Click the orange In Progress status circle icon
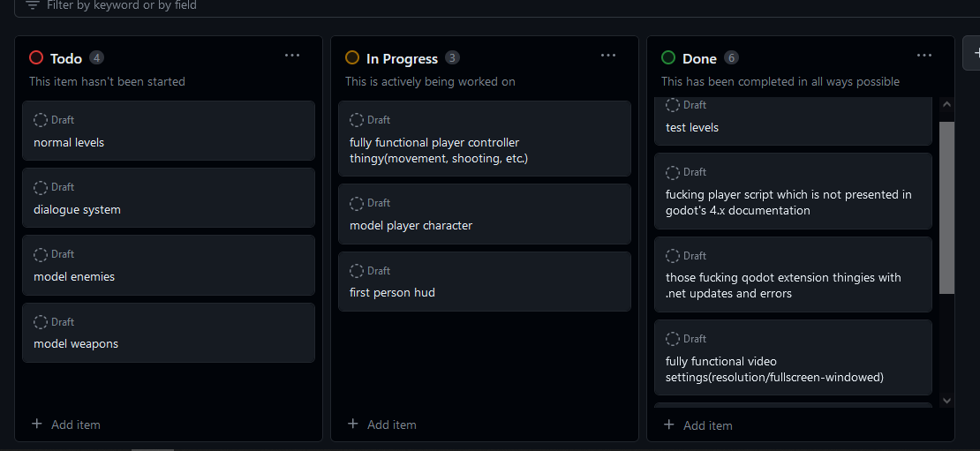 (352, 58)
